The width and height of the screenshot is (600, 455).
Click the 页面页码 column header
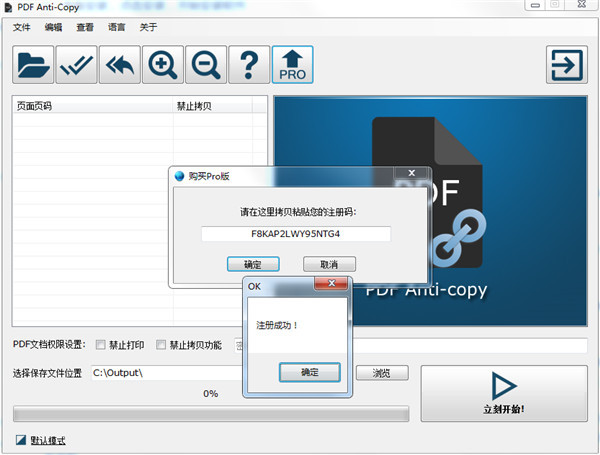(93, 106)
